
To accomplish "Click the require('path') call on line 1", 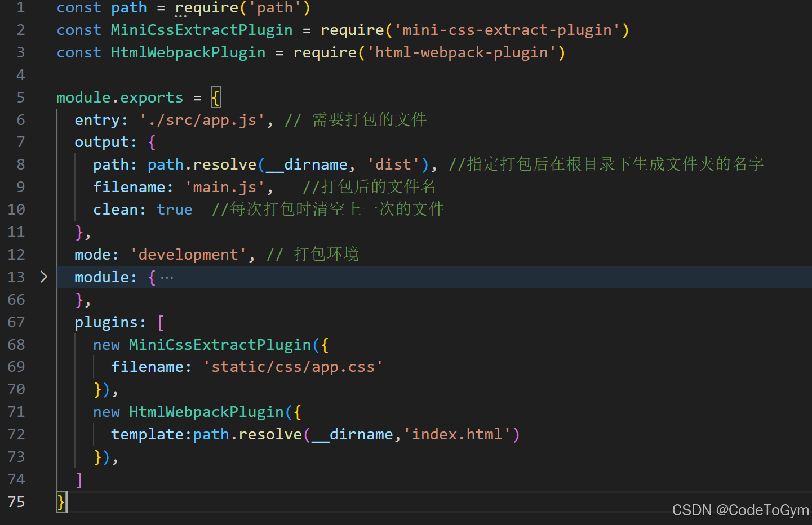I will 243,8.
